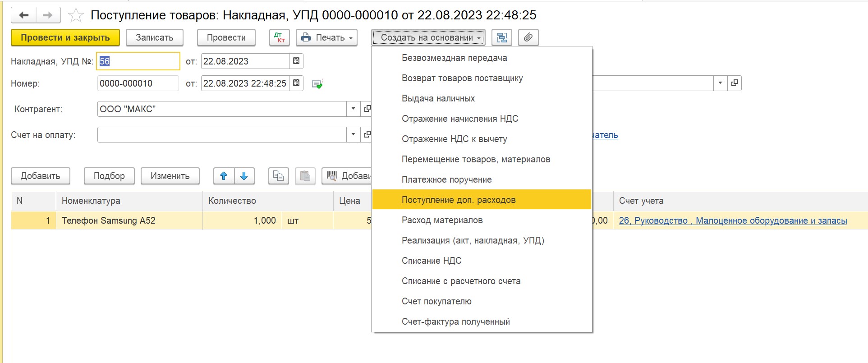Select Расход материалов
This screenshot has height=363, width=868.
click(482, 220)
